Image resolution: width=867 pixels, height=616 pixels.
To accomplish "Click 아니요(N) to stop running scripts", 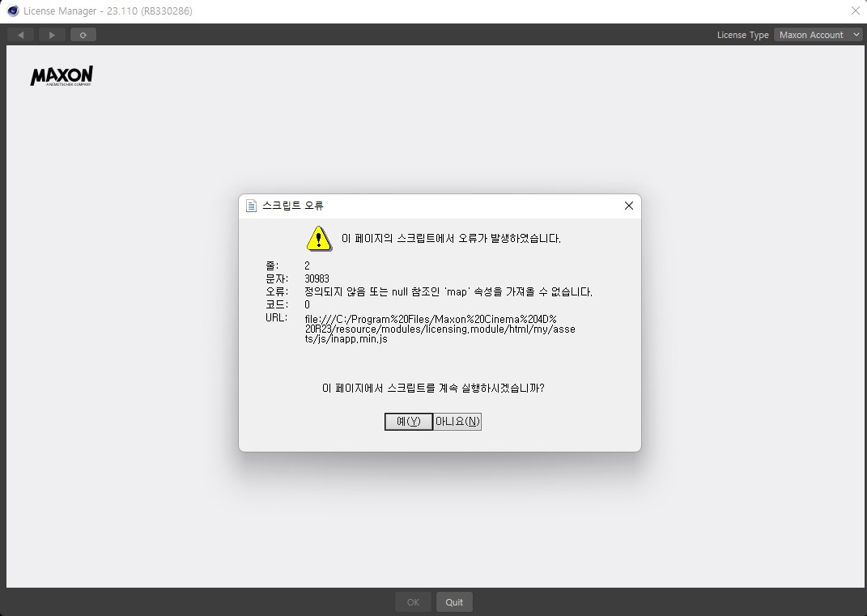I will pos(457,422).
